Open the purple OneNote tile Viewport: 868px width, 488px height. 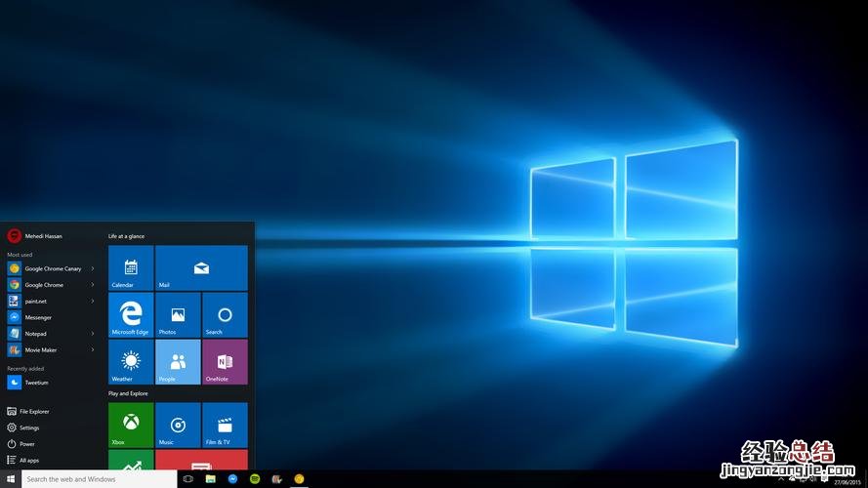click(225, 362)
